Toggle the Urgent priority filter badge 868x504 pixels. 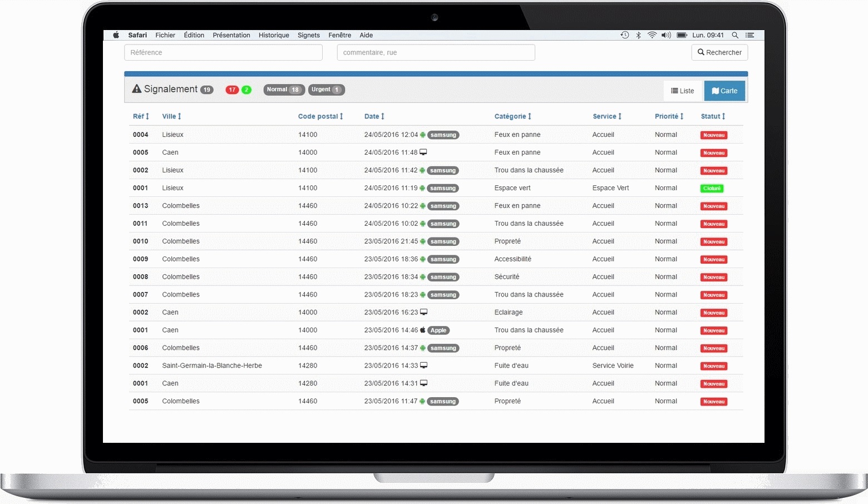326,90
